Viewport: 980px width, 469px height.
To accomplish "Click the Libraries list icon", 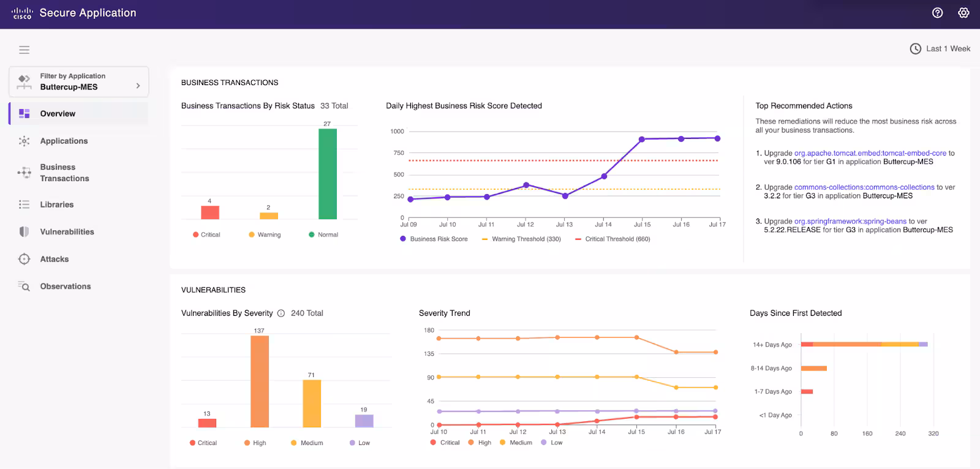I will (24, 204).
